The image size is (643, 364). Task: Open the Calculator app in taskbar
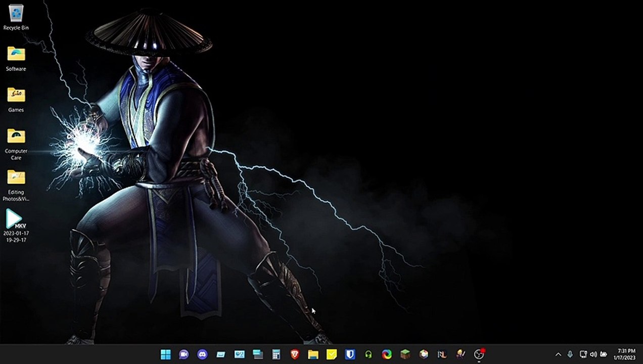[x=276, y=354]
